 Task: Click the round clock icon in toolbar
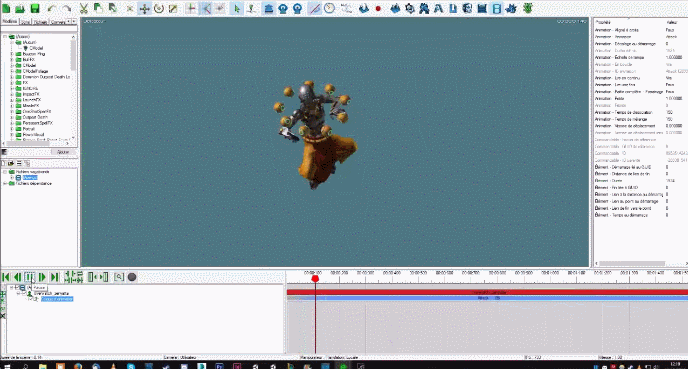pos(330,8)
